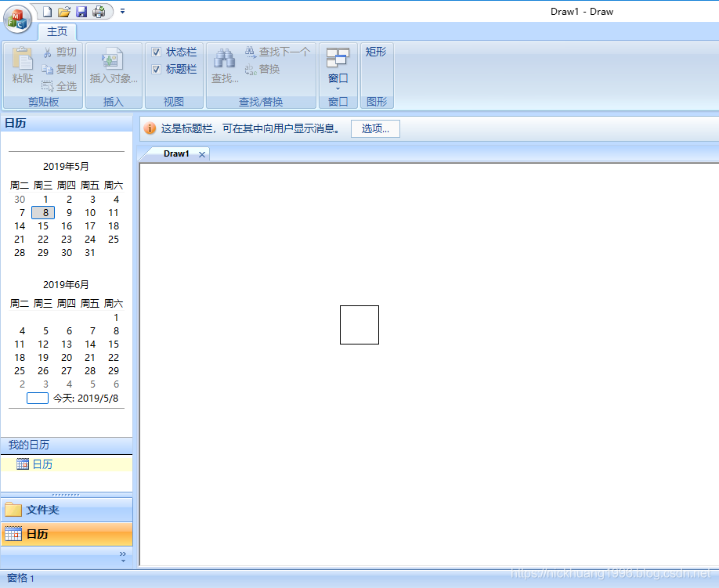Click the drawn rectangle on the canvas
Image resolution: width=719 pixels, height=588 pixels.
coord(359,325)
